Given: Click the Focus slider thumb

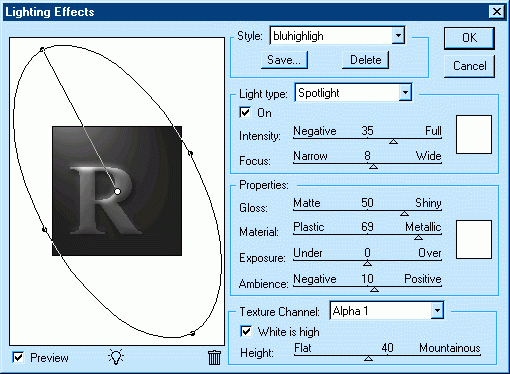Looking at the screenshot, I should (374, 166).
